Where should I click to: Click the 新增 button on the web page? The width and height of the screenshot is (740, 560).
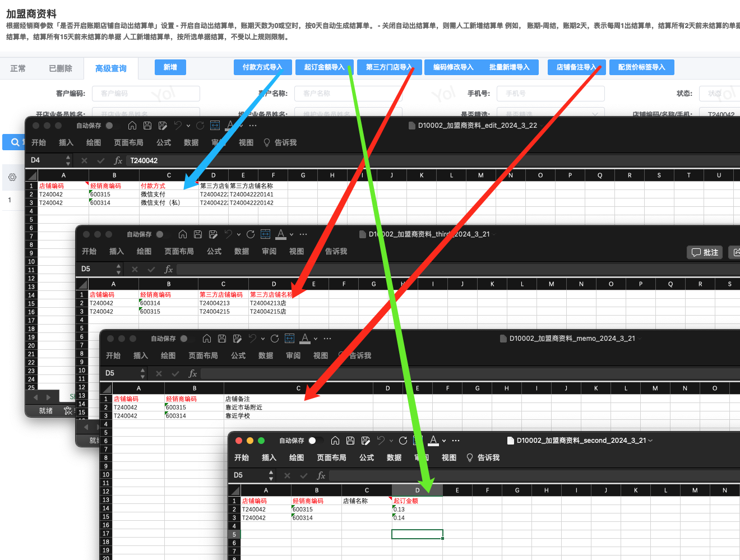point(170,67)
